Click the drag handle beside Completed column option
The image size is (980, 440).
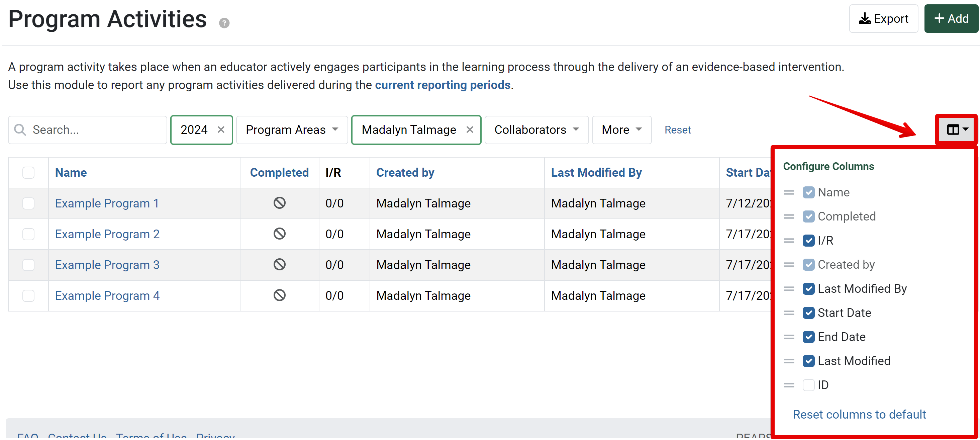pos(789,216)
